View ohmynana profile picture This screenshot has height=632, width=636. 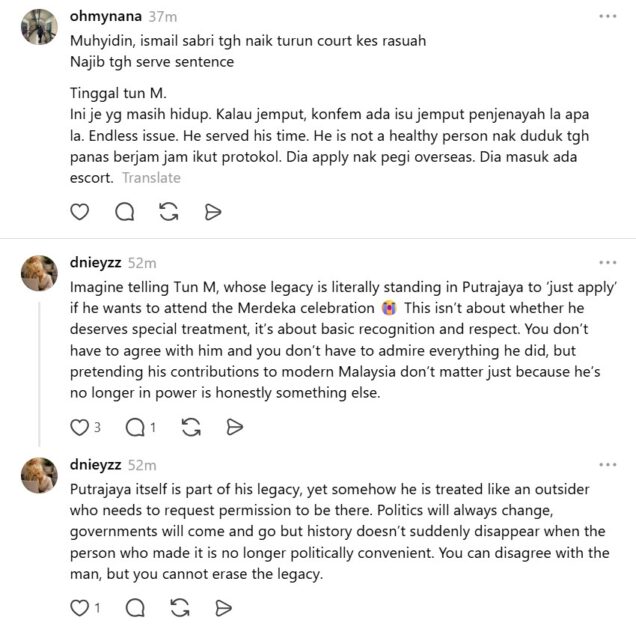click(39, 26)
